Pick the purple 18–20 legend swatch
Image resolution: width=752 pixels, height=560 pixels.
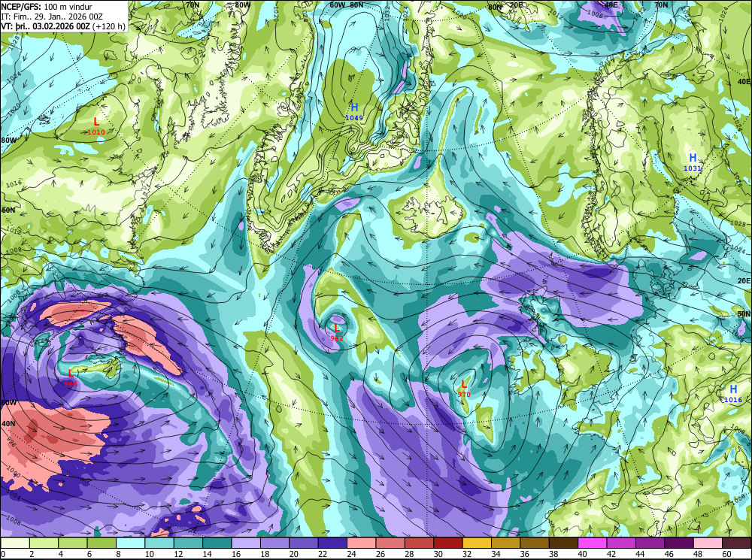point(274,543)
